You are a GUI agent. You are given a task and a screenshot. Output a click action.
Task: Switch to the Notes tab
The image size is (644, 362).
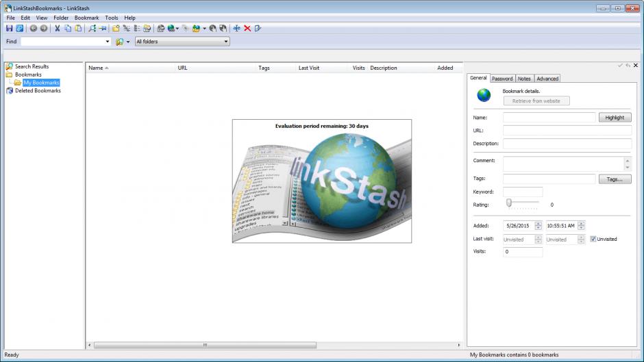tap(524, 79)
